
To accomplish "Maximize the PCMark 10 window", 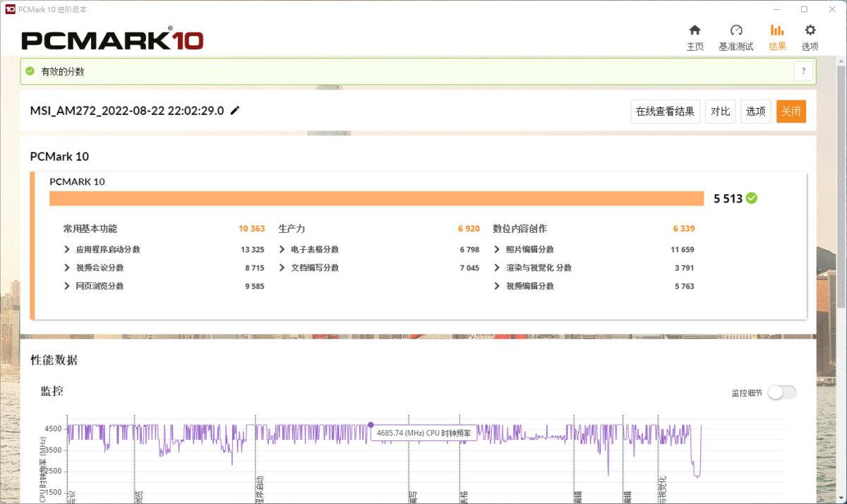I will pyautogui.click(x=804, y=9).
